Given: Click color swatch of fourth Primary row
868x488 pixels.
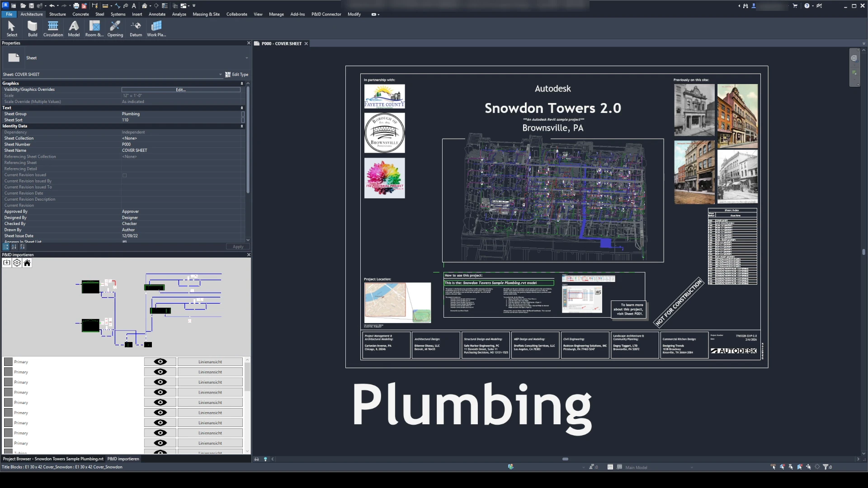Looking at the screenshot, I should pyautogui.click(x=8, y=392).
